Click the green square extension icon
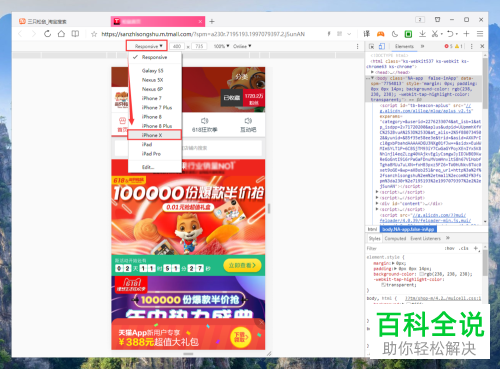The height and width of the screenshot is (369, 500). (408, 34)
